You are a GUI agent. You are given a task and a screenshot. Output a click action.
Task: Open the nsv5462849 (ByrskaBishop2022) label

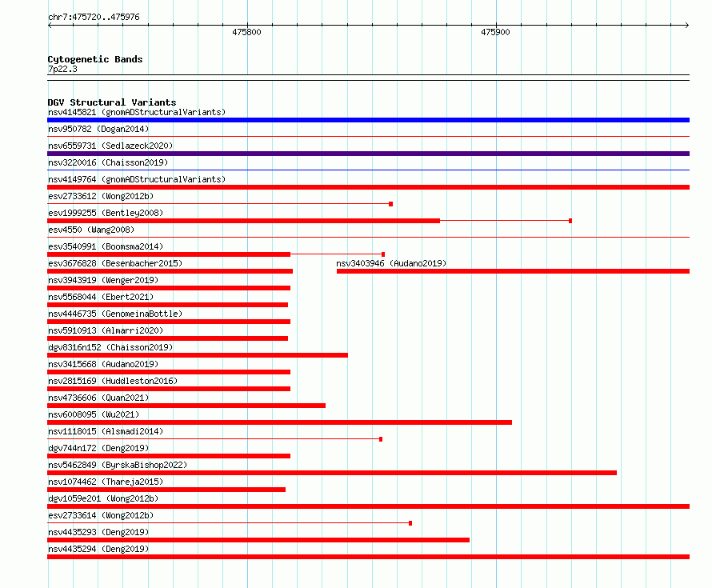coord(118,465)
